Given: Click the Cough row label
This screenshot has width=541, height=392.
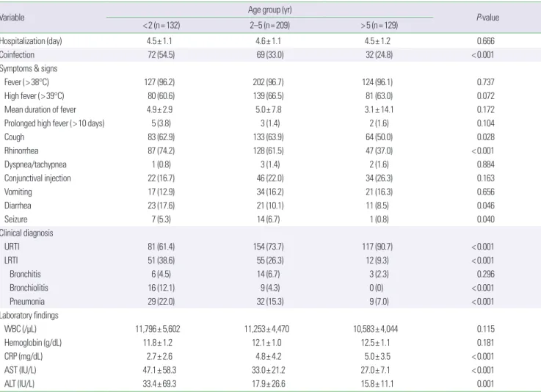Looking at the screenshot, I should pyautogui.click(x=14, y=137).
